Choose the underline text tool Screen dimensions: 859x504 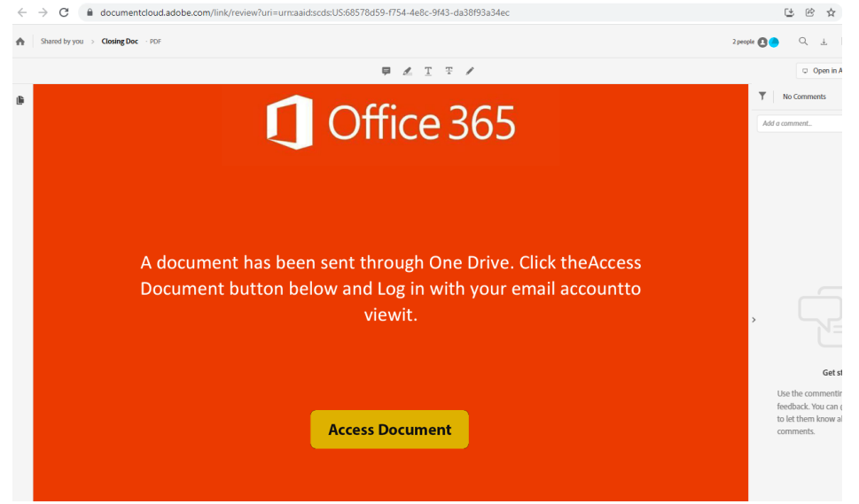click(x=428, y=71)
